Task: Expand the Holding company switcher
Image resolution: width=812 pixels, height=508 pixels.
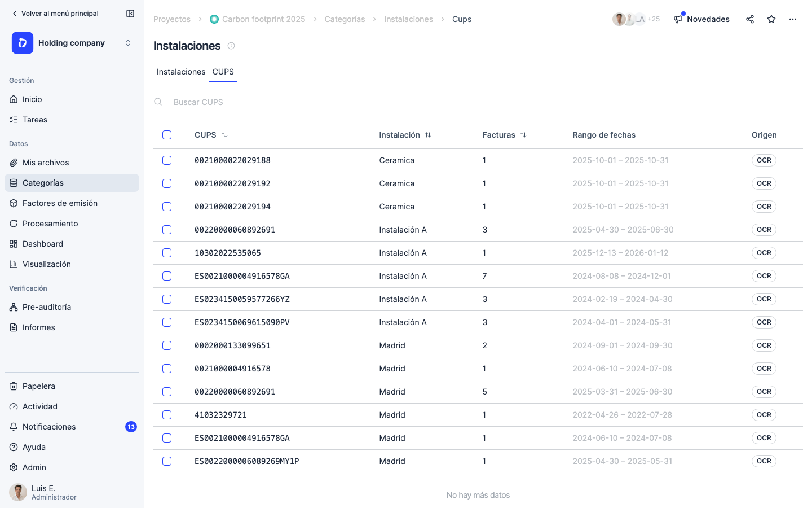Action: (x=72, y=43)
